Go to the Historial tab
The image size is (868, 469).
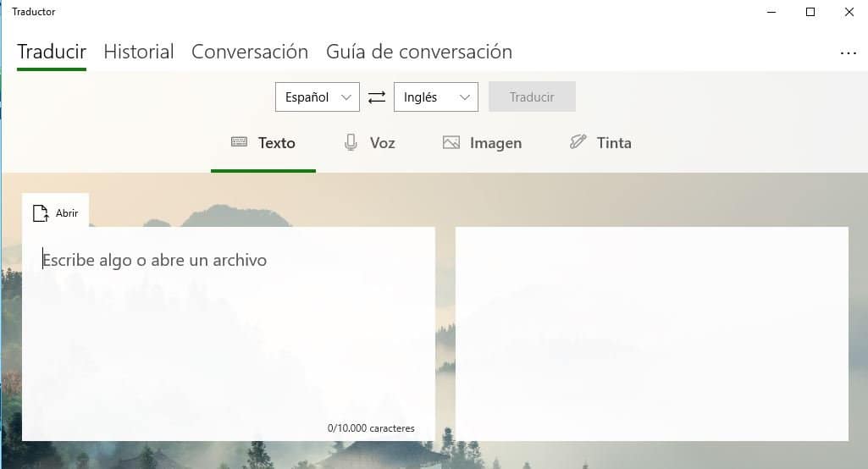pyautogui.click(x=138, y=52)
